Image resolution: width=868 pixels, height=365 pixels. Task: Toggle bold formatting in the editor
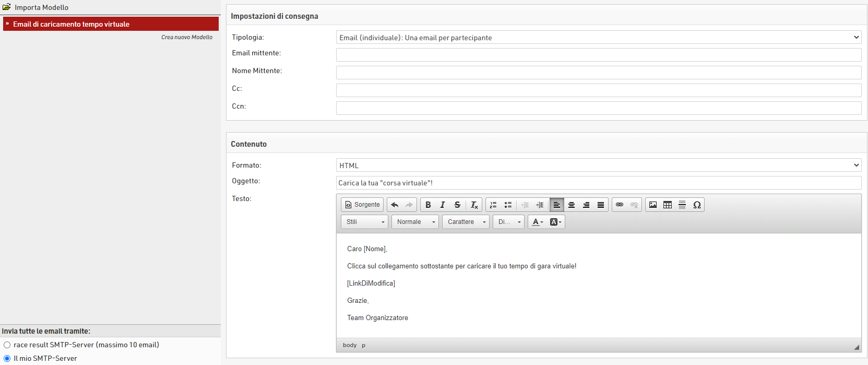pos(428,205)
